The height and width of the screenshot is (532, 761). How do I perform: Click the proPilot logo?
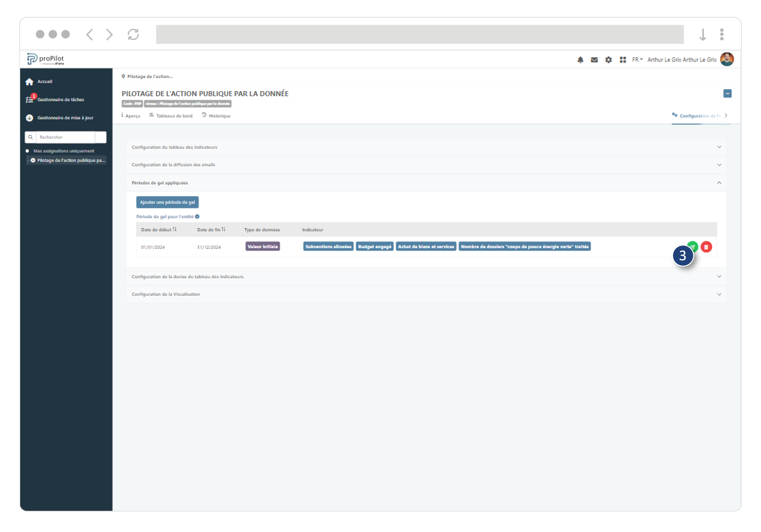[x=46, y=59]
